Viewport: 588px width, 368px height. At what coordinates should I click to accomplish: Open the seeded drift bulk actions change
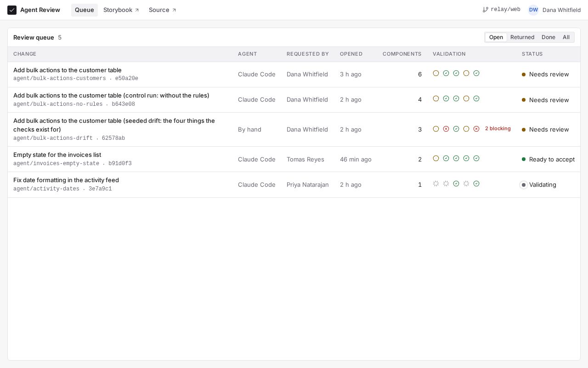tap(114, 125)
